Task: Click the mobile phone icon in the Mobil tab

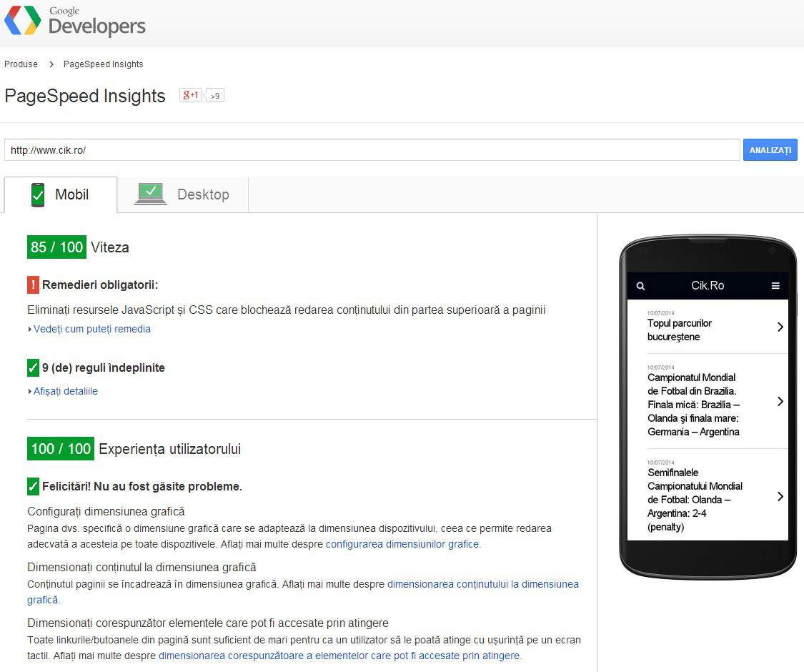Action: click(38, 195)
